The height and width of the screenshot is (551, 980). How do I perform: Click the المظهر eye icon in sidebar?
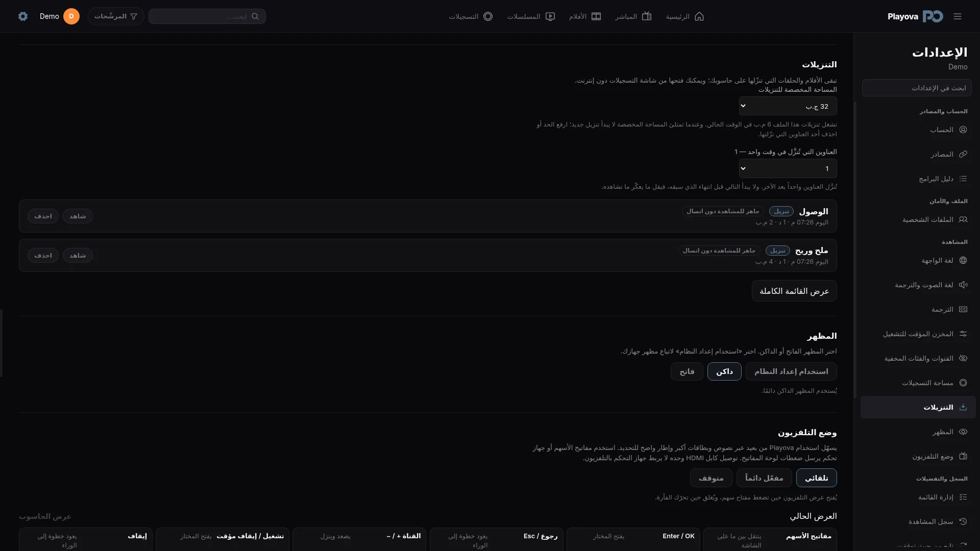pos(963,432)
